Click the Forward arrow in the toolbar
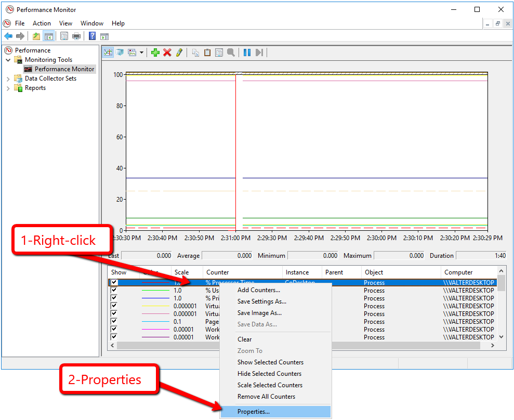This screenshot has height=420, width=514. (x=20, y=36)
